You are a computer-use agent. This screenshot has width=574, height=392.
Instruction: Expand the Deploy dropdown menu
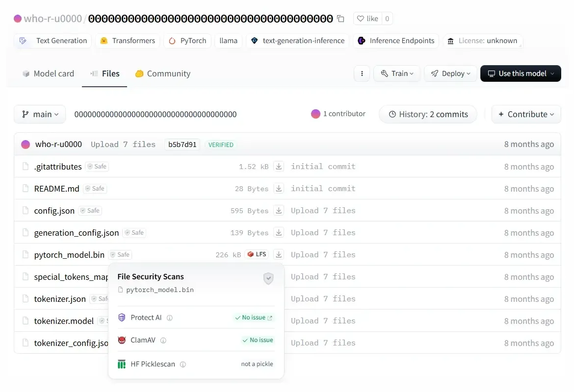(450, 73)
